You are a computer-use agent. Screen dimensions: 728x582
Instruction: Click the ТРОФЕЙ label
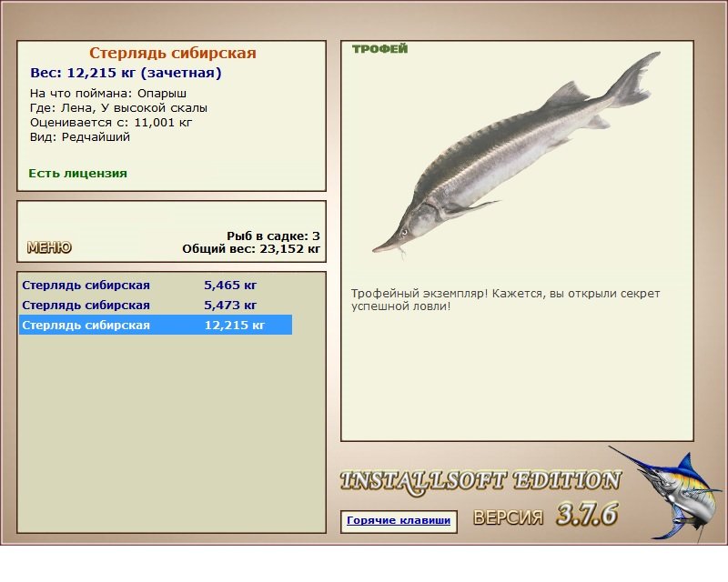point(379,49)
